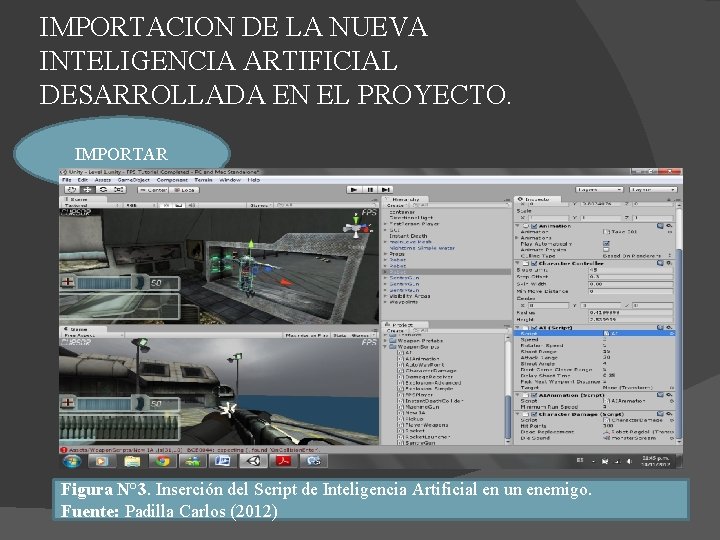Toggle the AIAnimation (Script) enabled checkbox
The width and height of the screenshot is (720, 540).
(x=534, y=395)
